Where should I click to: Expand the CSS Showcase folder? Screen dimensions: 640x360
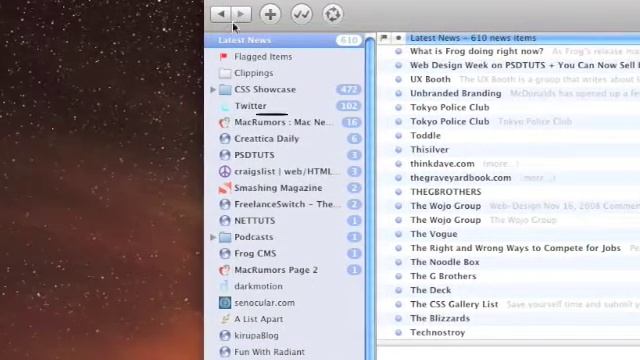pyautogui.click(x=213, y=89)
